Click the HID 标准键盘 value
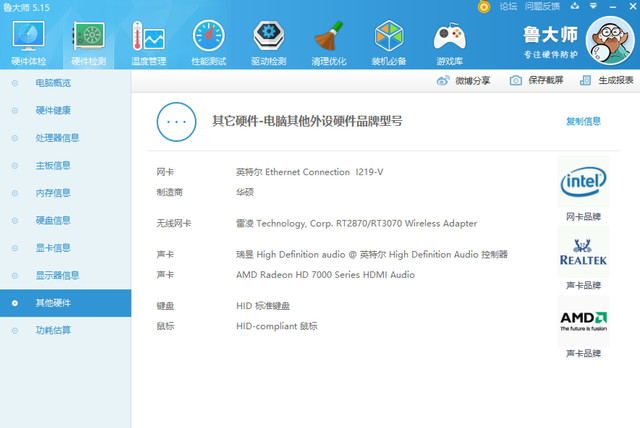The image size is (640, 428). coord(263,306)
